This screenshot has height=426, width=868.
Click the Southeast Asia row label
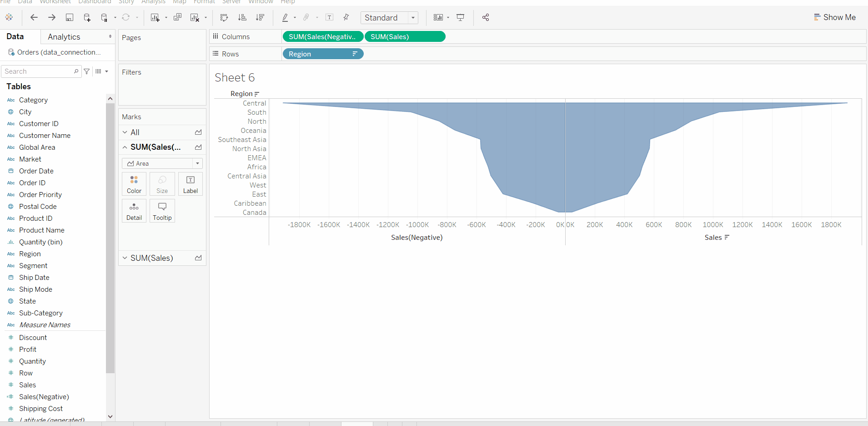pyautogui.click(x=242, y=140)
